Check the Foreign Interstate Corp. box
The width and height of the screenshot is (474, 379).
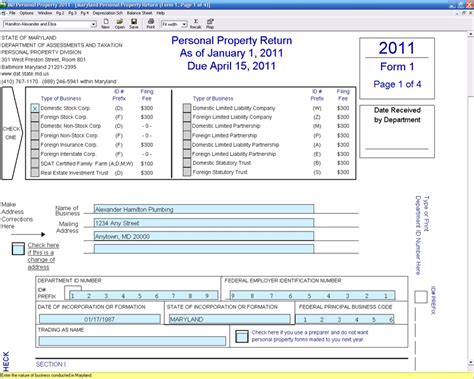(35, 154)
